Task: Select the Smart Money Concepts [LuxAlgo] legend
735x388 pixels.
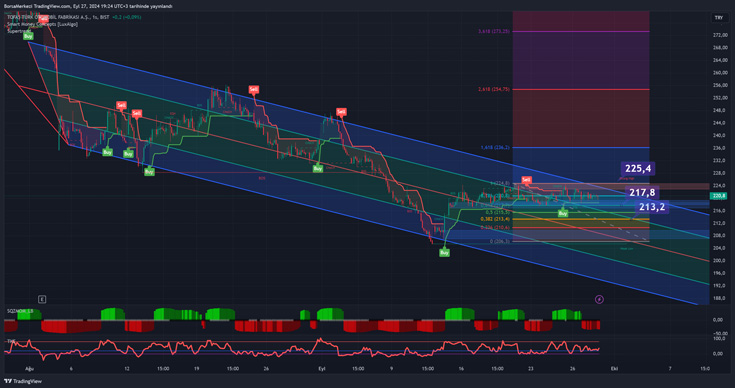Action: (x=42, y=24)
